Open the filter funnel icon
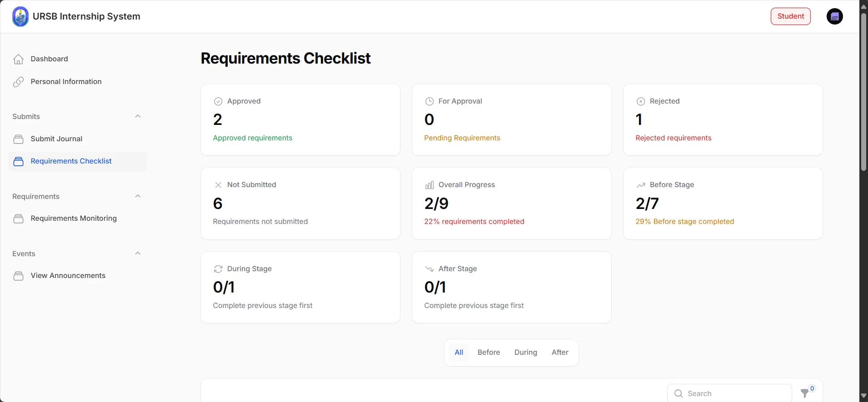Screen dimensions: 868x402 [805, 393]
